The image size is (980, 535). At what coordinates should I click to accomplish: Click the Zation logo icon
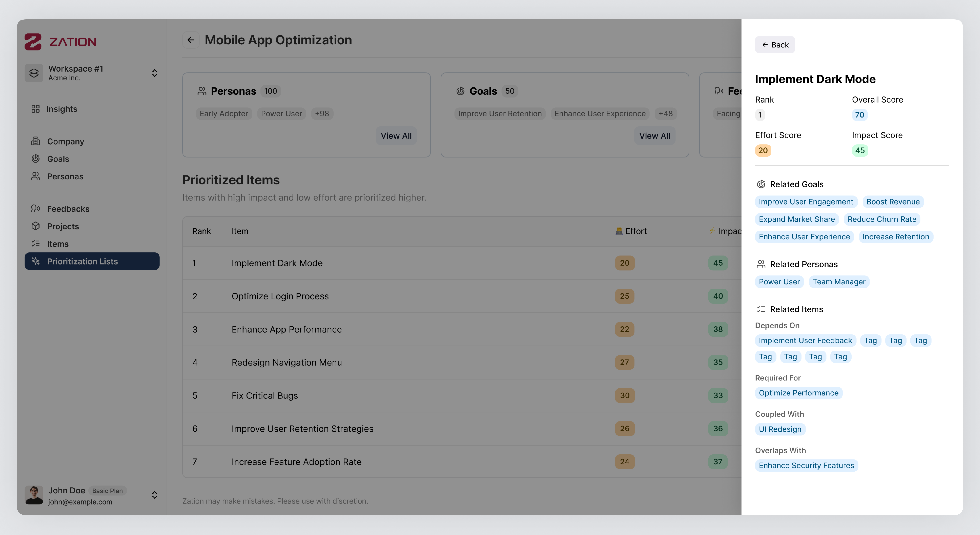tap(33, 42)
